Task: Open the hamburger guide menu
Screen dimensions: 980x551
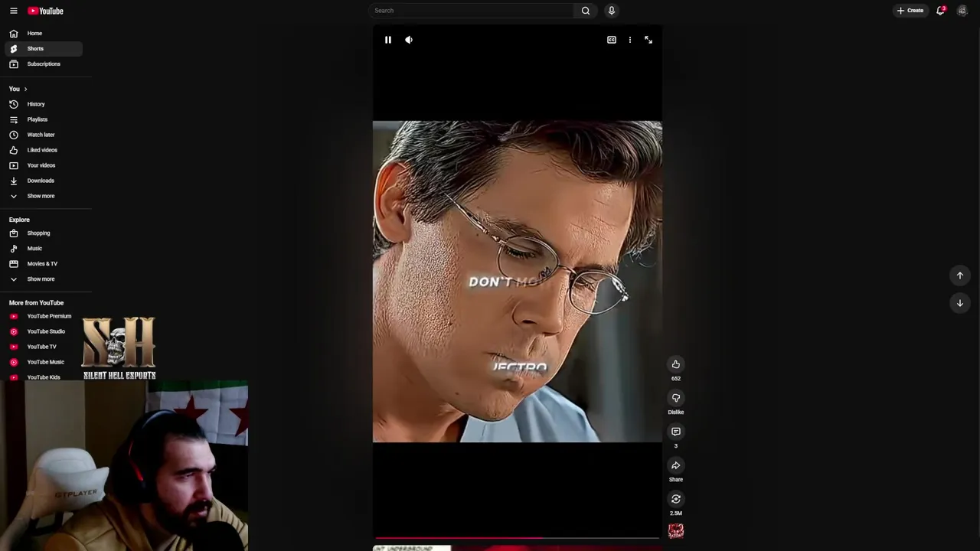Action: coord(13,11)
